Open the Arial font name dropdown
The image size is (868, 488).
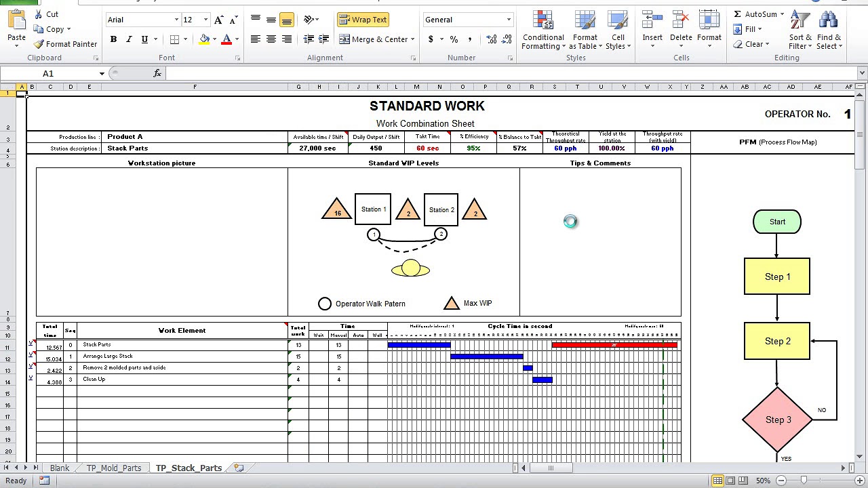point(176,20)
